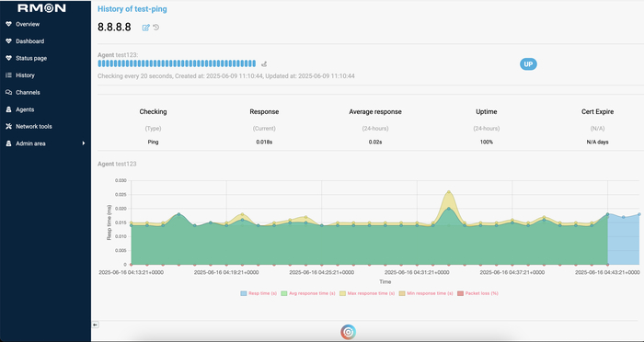Click the 100% uptime value
Image resolution: width=644 pixels, height=342 pixels.
[x=487, y=142]
